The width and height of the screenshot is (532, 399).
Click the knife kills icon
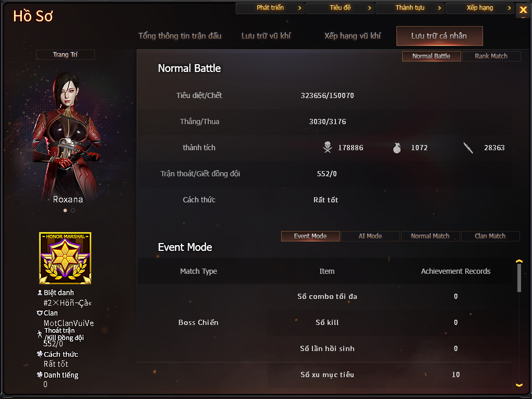[x=468, y=148]
